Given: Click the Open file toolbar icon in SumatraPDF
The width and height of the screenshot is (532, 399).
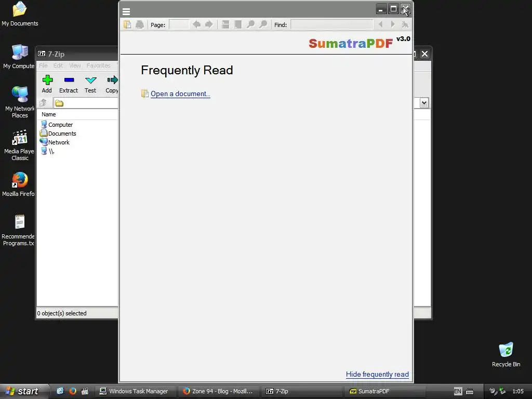Looking at the screenshot, I should (127, 24).
